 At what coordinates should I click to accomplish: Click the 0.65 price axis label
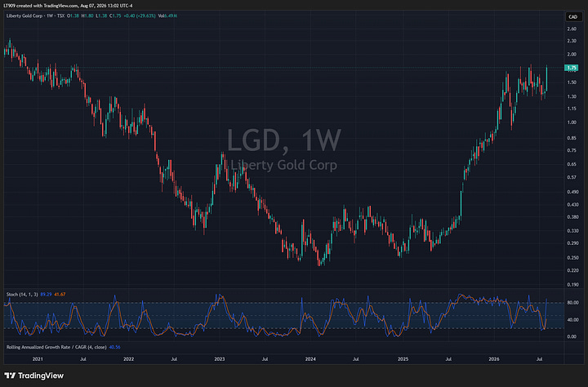tap(572, 164)
